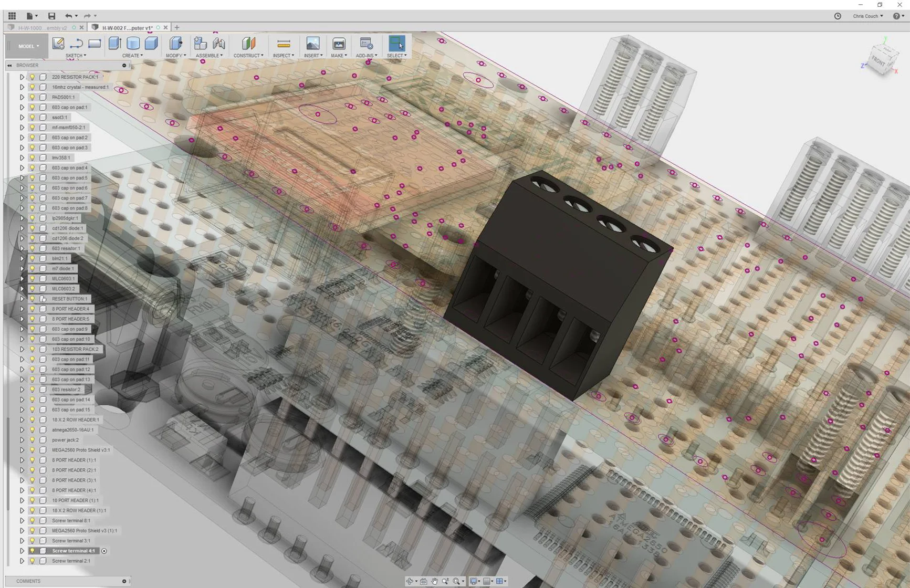Toggle lightbulb visibility for power jack:2
The width and height of the screenshot is (910, 588).
[33, 440]
